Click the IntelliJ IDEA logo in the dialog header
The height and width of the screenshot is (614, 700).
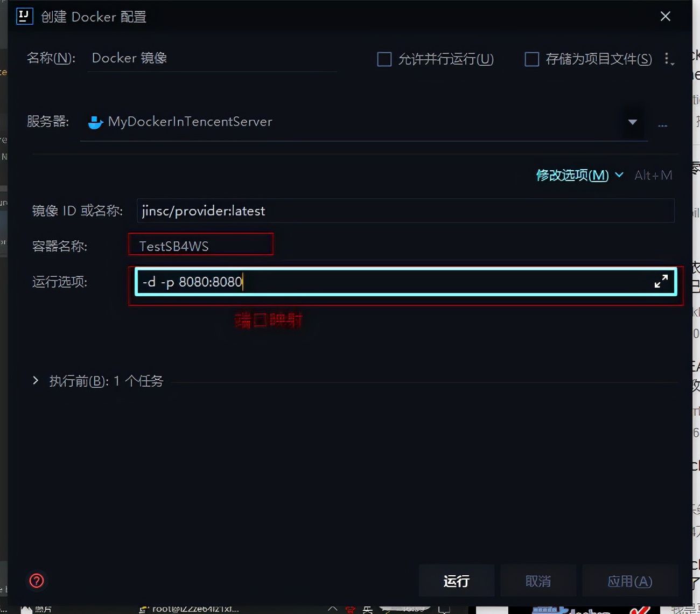(24, 16)
